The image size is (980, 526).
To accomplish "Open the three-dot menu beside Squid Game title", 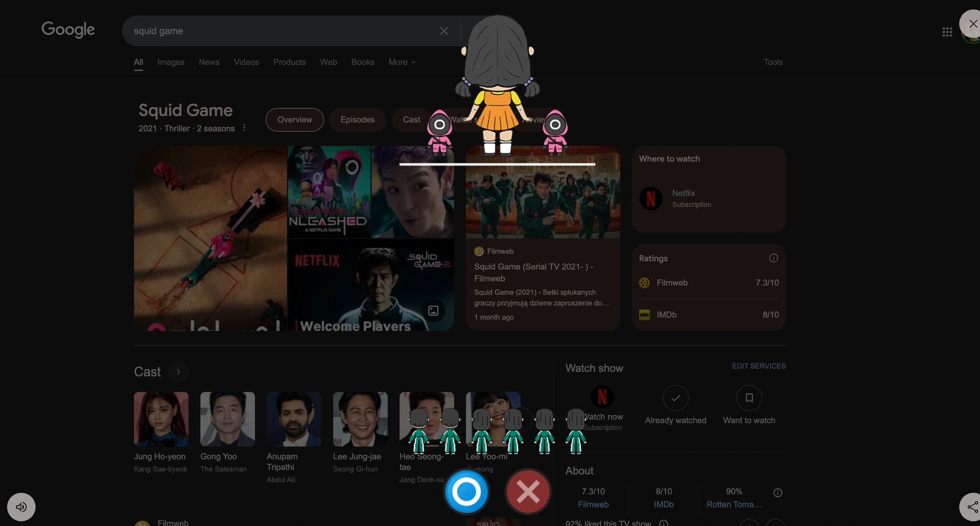I will coord(244,128).
